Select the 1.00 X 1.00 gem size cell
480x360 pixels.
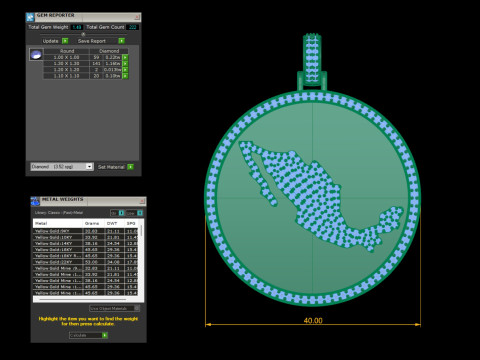pyautogui.click(x=66, y=57)
